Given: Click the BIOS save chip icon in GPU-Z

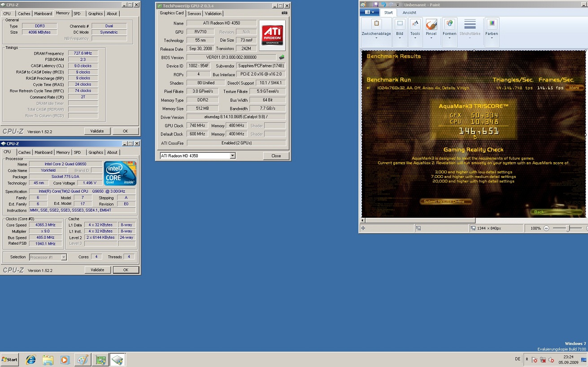Looking at the screenshot, I should [x=282, y=57].
